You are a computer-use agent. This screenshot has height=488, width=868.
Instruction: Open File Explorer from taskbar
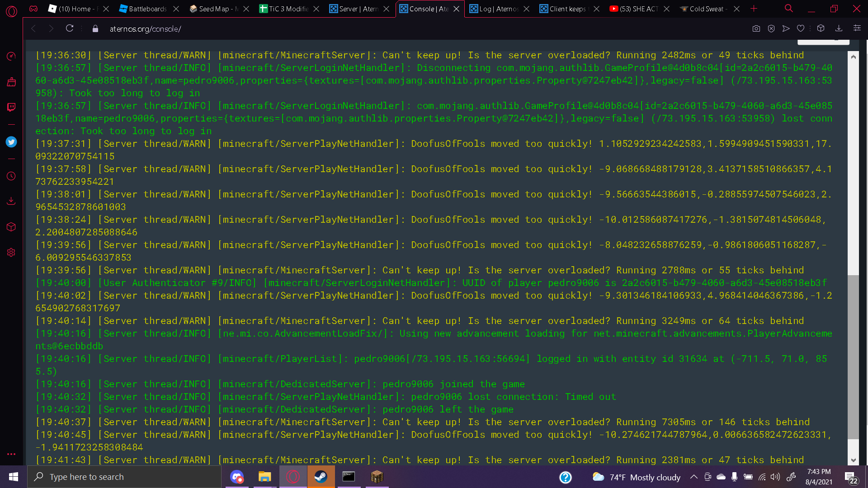click(264, 477)
